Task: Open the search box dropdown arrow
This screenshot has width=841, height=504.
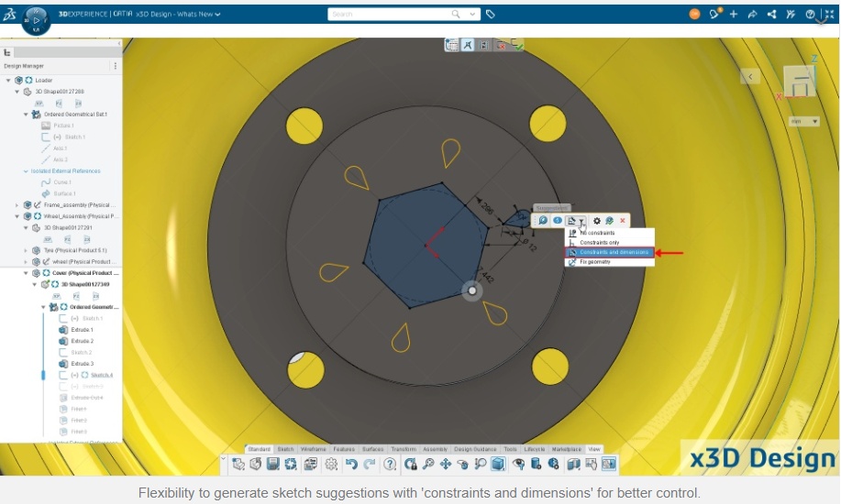Action: click(x=472, y=14)
